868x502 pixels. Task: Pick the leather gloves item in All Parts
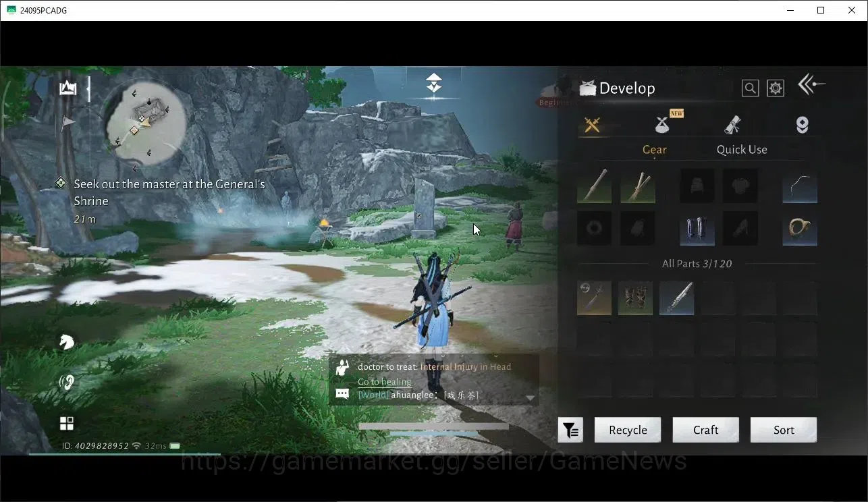click(636, 298)
